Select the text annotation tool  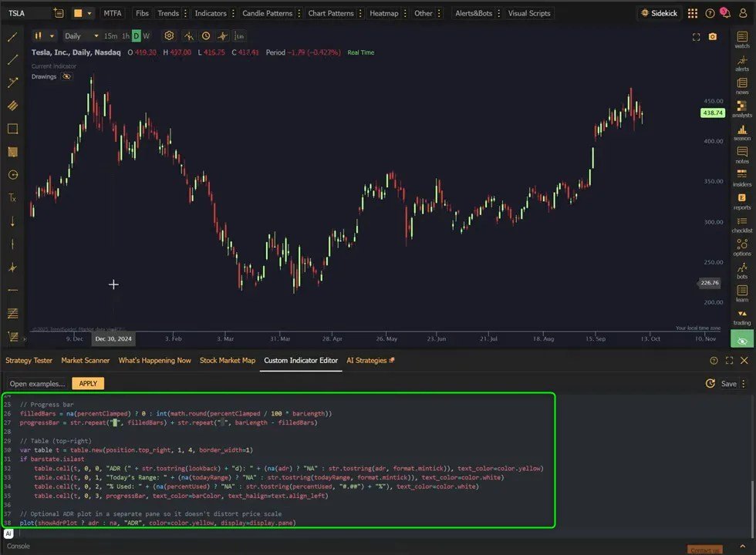point(12,197)
